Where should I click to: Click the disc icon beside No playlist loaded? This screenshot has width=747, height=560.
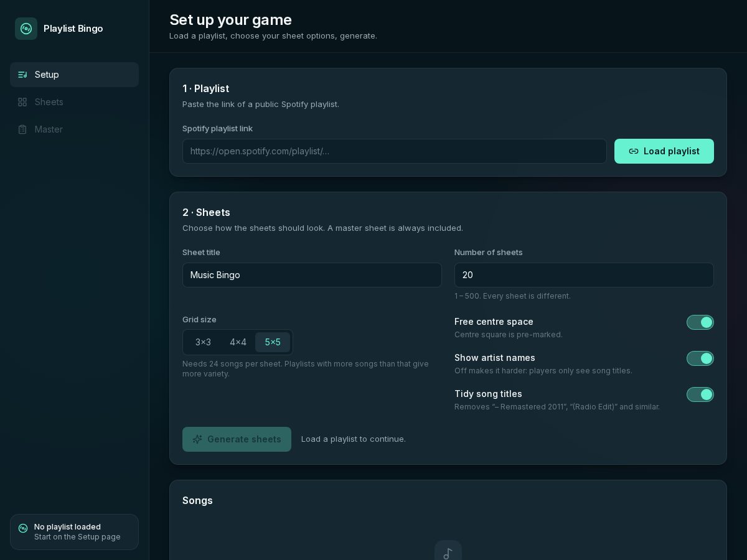tap(23, 528)
